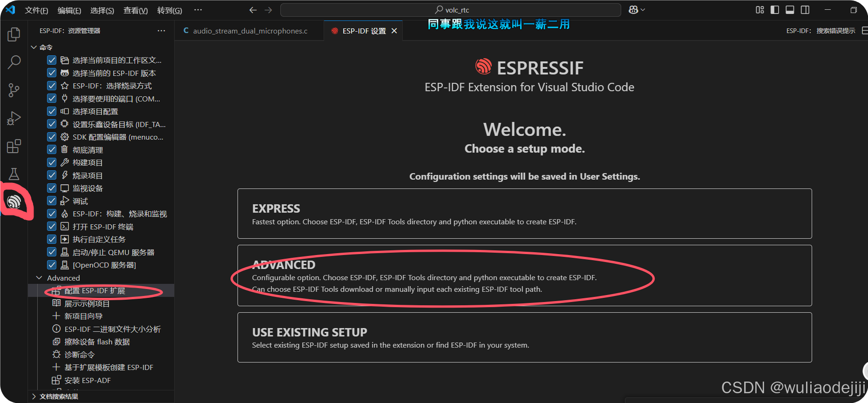Open the 编辑(E) menu
This screenshot has height=403, width=868.
click(69, 10)
